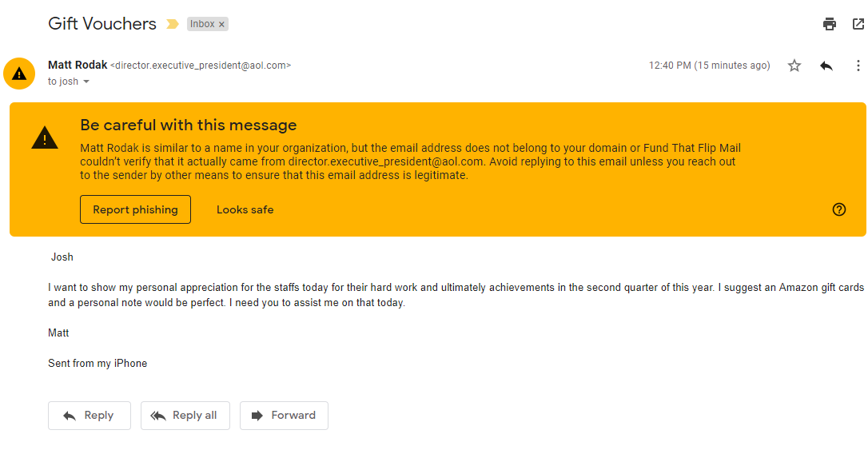This screenshot has height=454, width=868.
Task: Open the help question mark icon
Action: pos(839,209)
